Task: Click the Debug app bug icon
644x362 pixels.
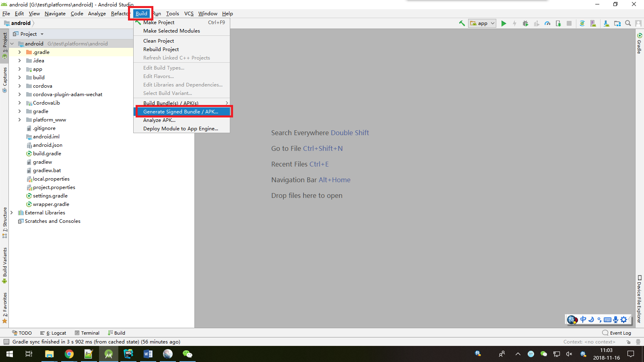Action: [525, 23]
